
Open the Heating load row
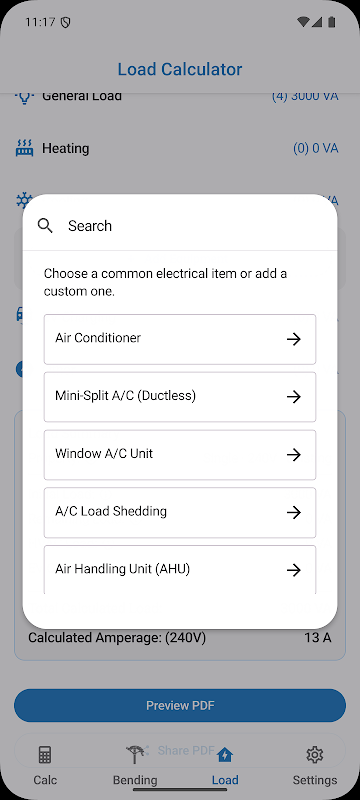coord(177,148)
